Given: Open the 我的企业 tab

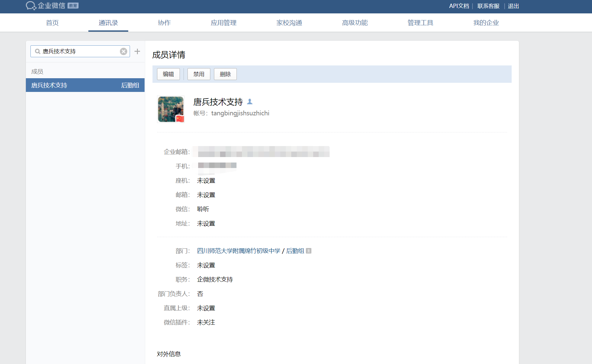Looking at the screenshot, I should 486,23.
